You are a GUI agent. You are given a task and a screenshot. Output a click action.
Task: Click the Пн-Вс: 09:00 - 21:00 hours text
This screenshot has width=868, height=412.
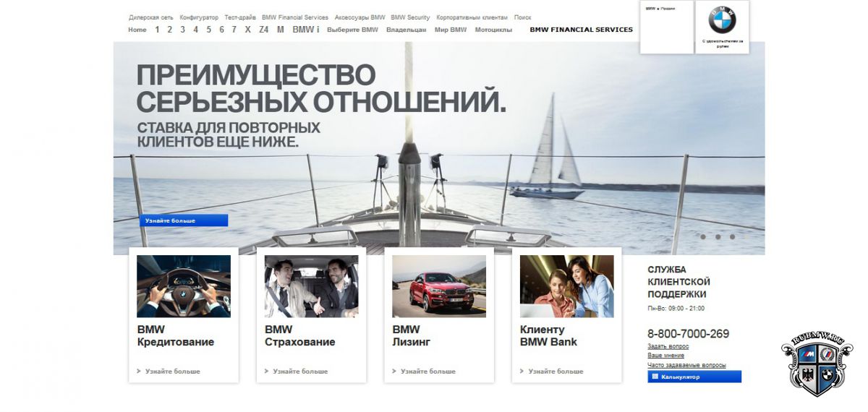[676, 308]
